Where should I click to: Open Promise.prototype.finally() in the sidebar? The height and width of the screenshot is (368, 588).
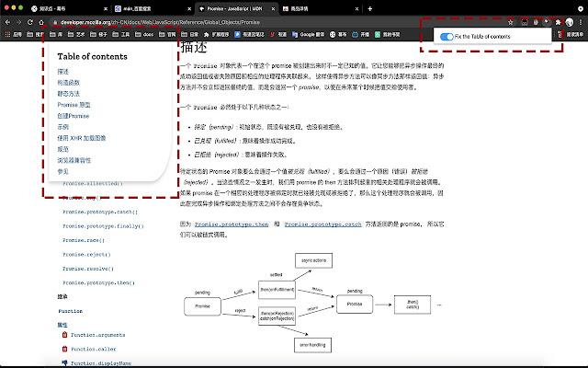[103, 226]
